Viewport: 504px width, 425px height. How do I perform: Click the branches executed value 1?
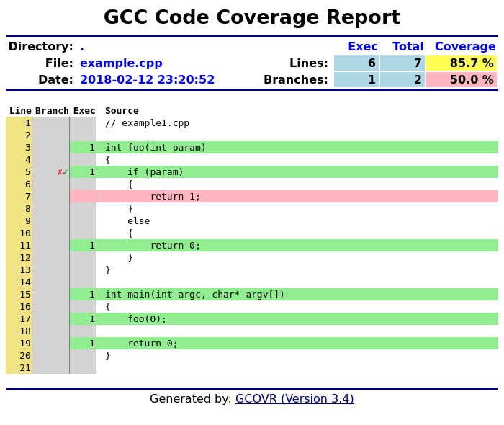point(356,79)
